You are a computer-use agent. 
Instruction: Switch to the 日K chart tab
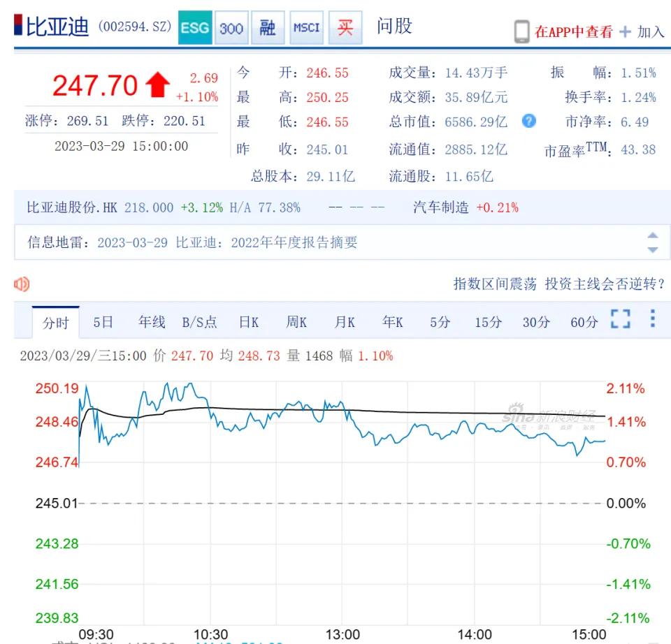click(x=249, y=322)
